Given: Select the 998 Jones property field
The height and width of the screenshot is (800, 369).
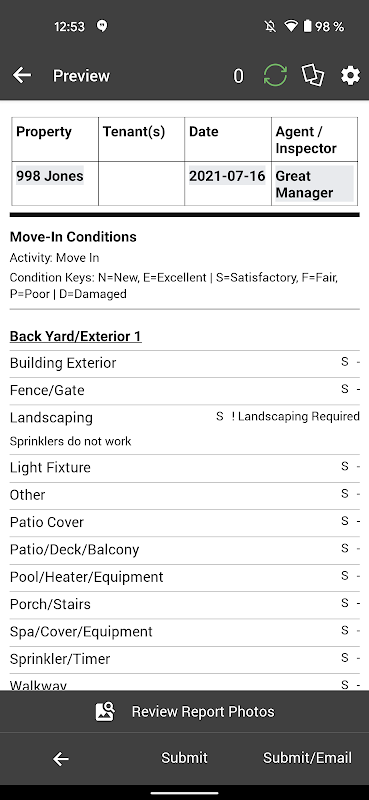Looking at the screenshot, I should point(50,176).
